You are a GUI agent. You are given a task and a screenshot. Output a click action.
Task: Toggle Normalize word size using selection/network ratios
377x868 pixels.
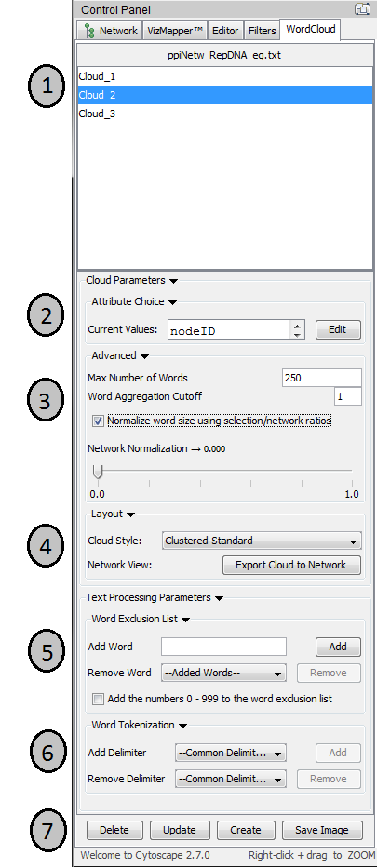click(x=98, y=421)
